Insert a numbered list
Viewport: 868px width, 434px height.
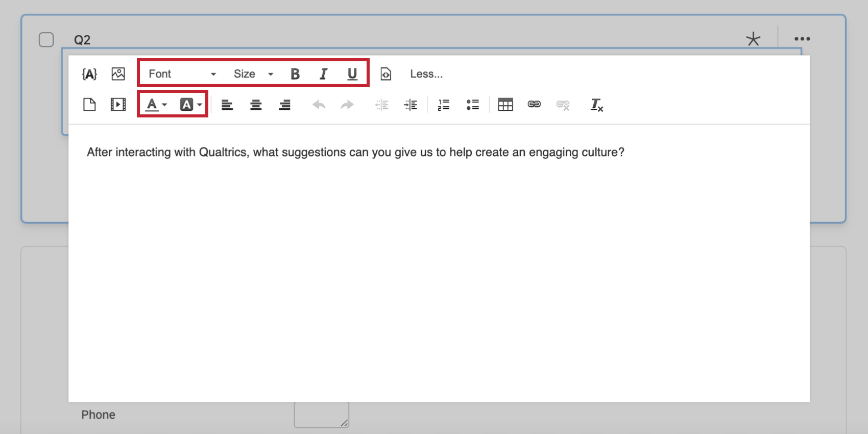pyautogui.click(x=444, y=105)
